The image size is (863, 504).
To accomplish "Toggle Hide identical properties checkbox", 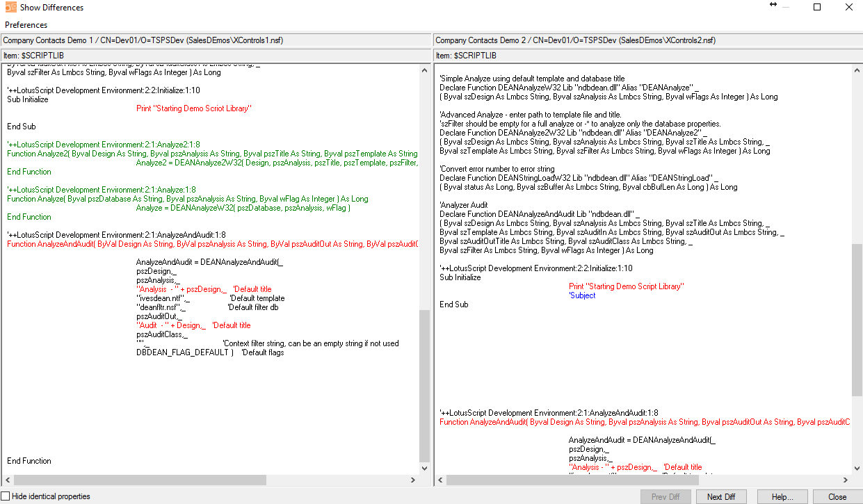I will point(6,496).
